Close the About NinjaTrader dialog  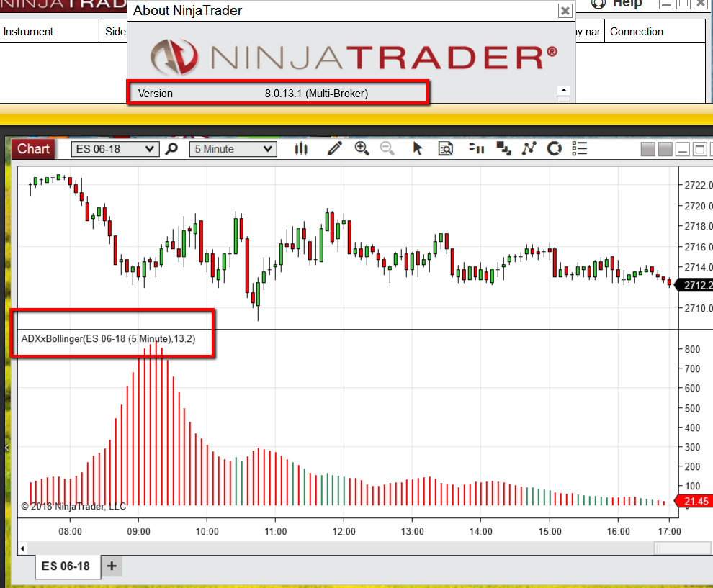tap(565, 11)
